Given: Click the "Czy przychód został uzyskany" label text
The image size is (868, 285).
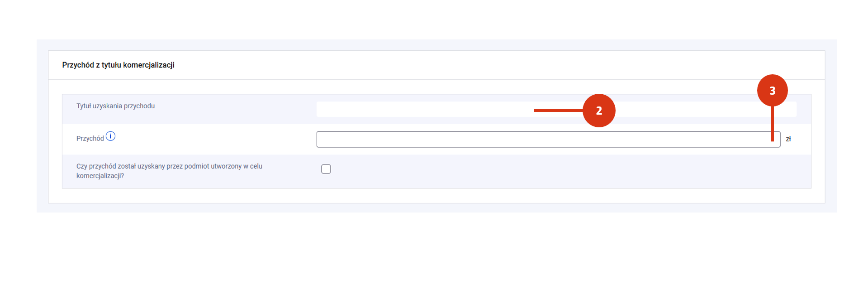Looking at the screenshot, I should [x=169, y=166].
